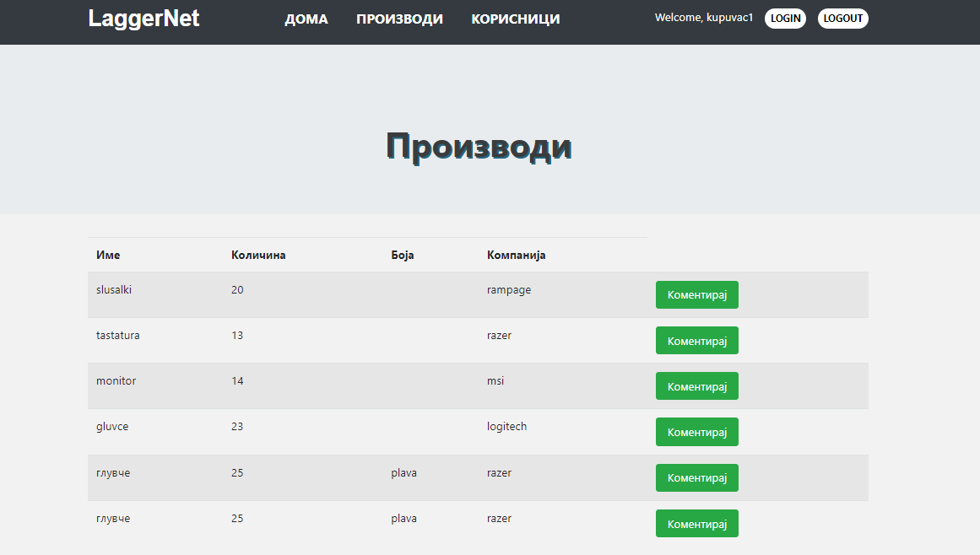Screen dimensions: 980x555
Task: Click the Компанија column header
Action: (x=516, y=255)
